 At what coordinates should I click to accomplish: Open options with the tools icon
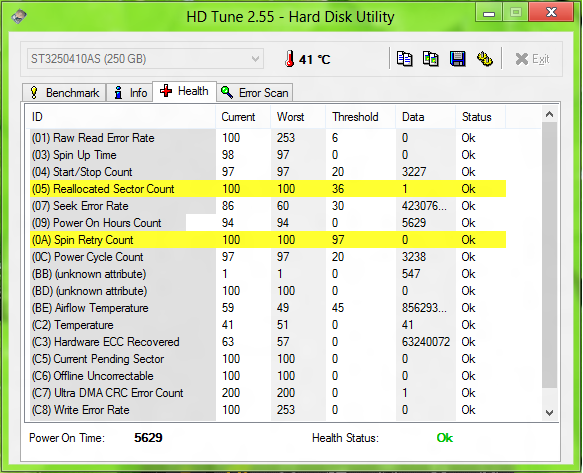[x=485, y=59]
